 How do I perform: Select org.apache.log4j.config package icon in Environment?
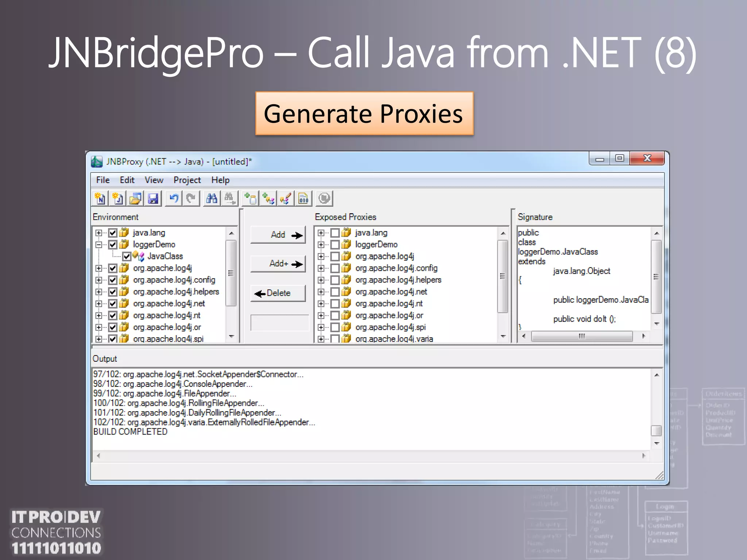(x=124, y=280)
